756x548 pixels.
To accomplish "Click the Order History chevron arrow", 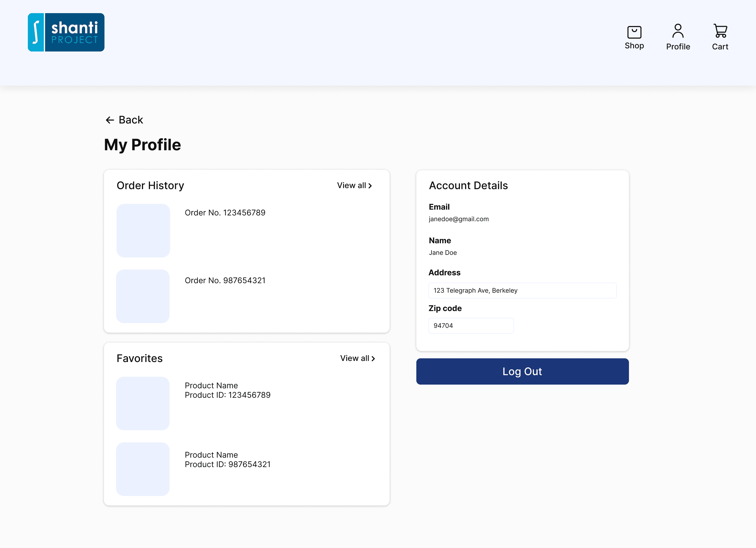I will coord(370,186).
